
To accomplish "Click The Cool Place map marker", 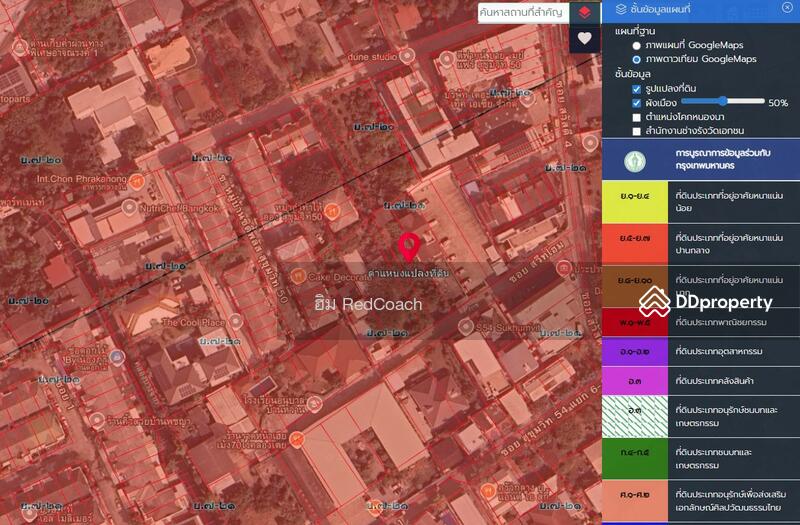I will click(x=235, y=321).
